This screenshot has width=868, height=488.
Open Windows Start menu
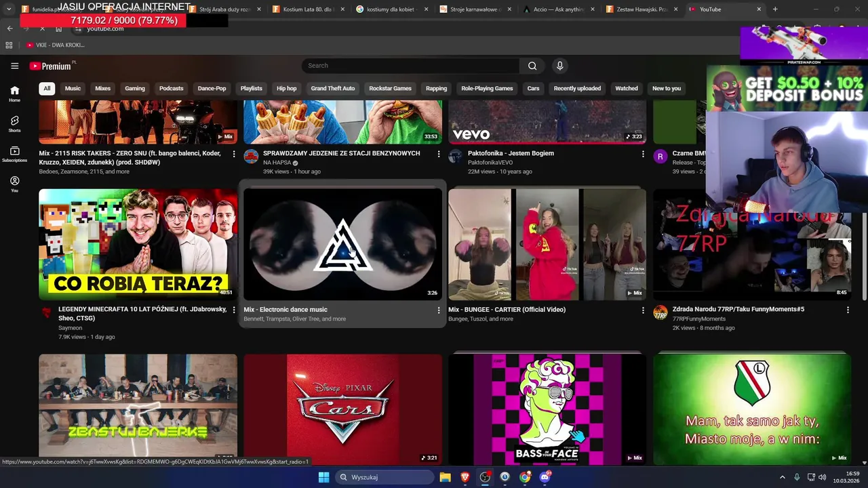[323, 477]
